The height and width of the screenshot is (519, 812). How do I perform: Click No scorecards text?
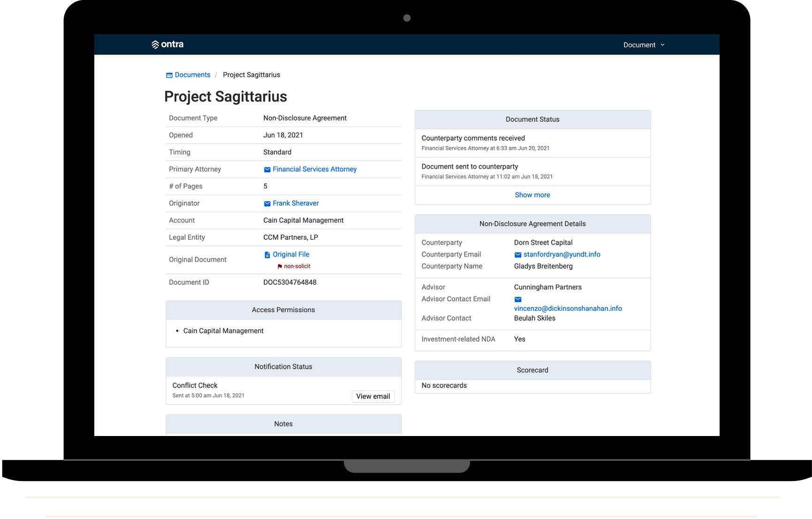(x=444, y=386)
